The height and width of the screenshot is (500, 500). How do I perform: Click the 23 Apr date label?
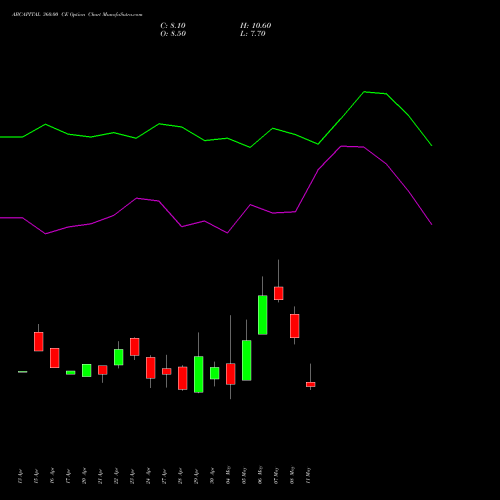pyautogui.click(x=132, y=476)
